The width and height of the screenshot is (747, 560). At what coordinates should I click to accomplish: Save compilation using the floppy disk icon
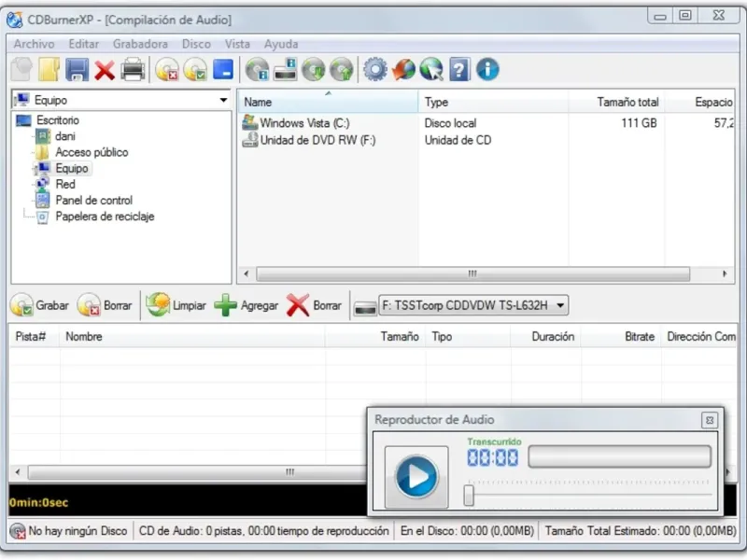[x=77, y=69]
